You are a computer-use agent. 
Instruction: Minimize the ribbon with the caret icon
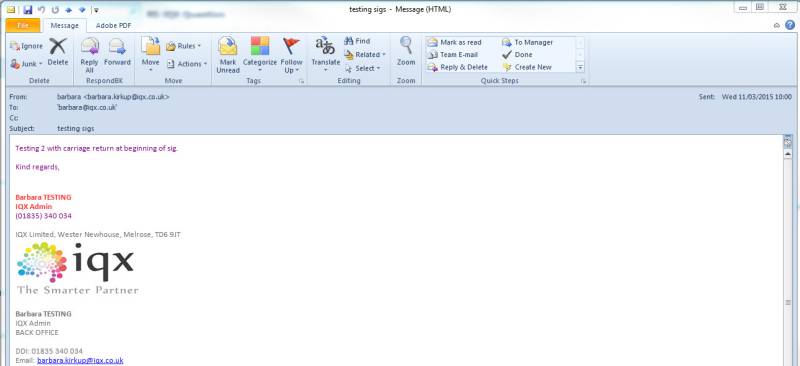pos(777,25)
